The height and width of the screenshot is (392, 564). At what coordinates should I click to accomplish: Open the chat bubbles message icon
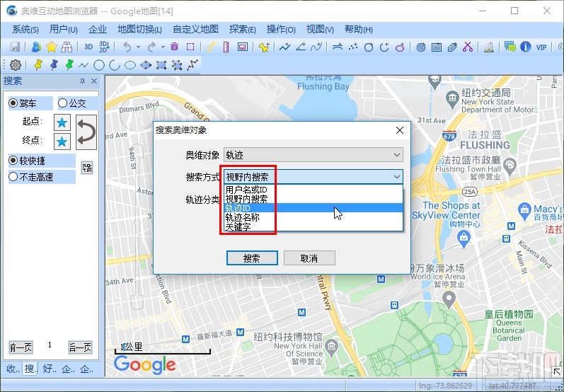[x=510, y=47]
